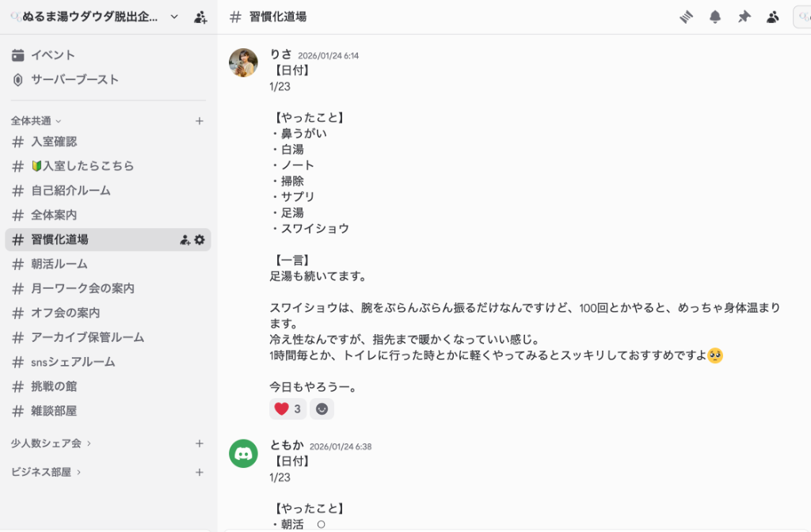811x532 pixels.
Task: Click りさ's profile avatar
Action: point(243,63)
